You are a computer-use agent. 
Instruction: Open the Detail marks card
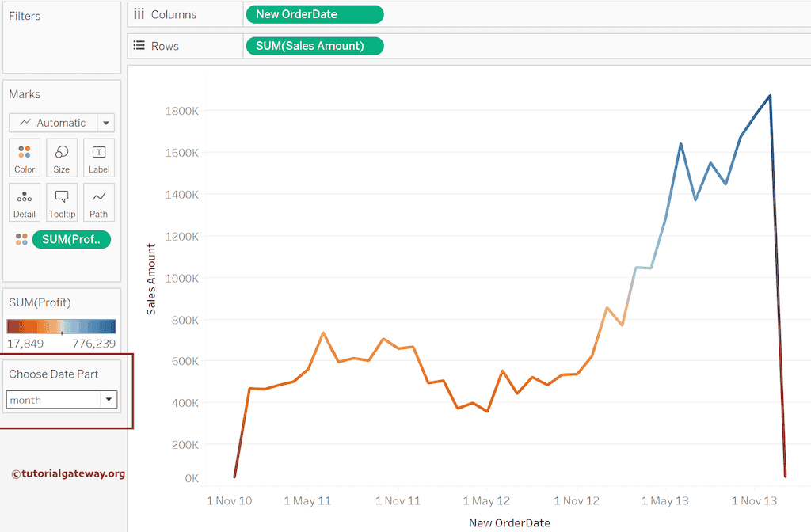tap(25, 202)
